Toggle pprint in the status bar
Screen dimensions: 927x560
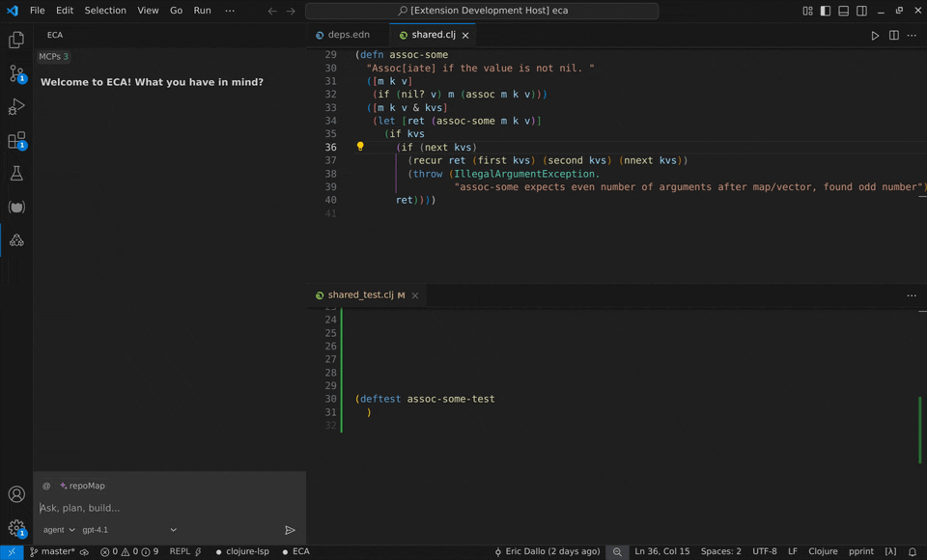[x=860, y=551]
